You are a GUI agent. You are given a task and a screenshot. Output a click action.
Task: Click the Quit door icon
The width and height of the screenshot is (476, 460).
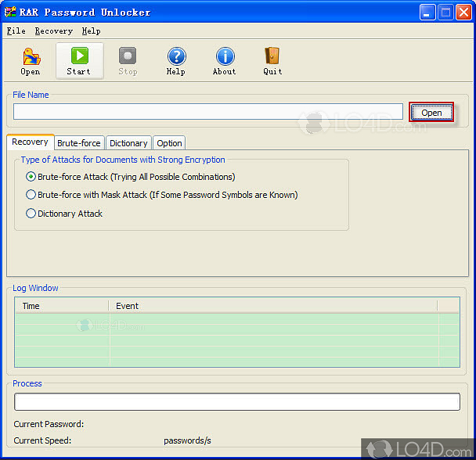pos(272,62)
